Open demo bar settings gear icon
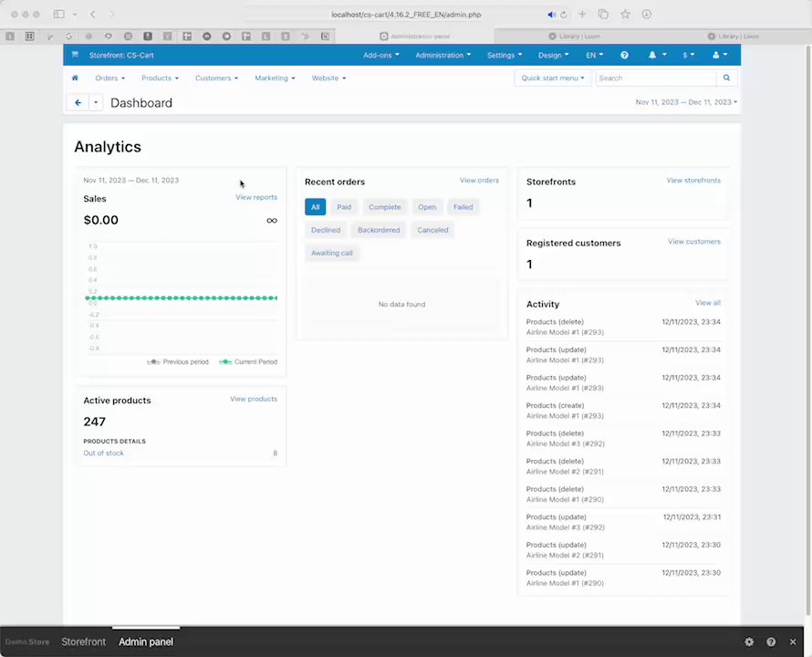812x657 pixels. point(749,642)
